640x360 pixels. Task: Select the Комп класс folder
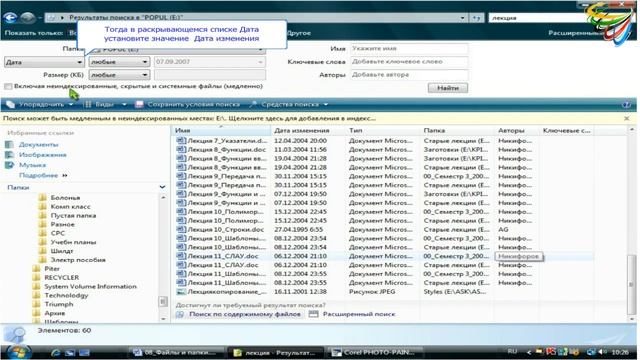[x=70, y=207]
